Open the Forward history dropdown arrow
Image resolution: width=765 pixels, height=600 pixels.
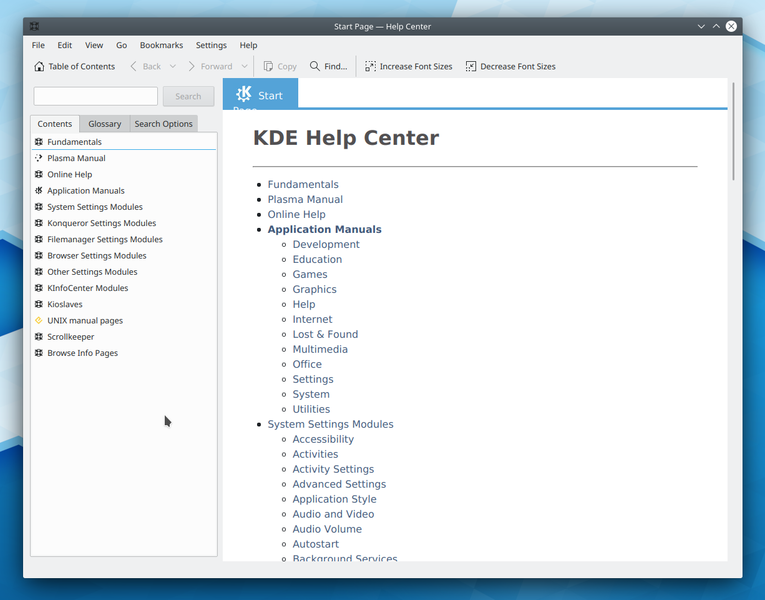pos(244,67)
